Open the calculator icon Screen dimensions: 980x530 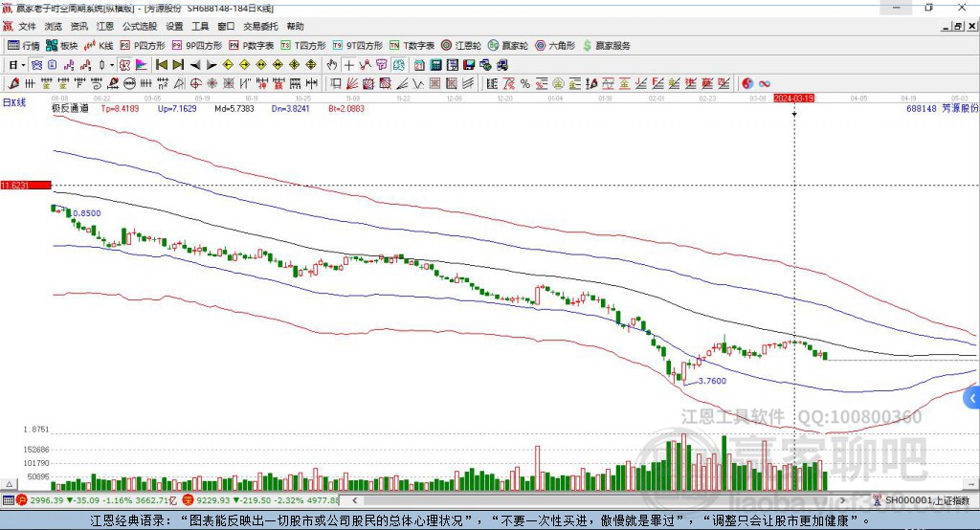coord(435,65)
